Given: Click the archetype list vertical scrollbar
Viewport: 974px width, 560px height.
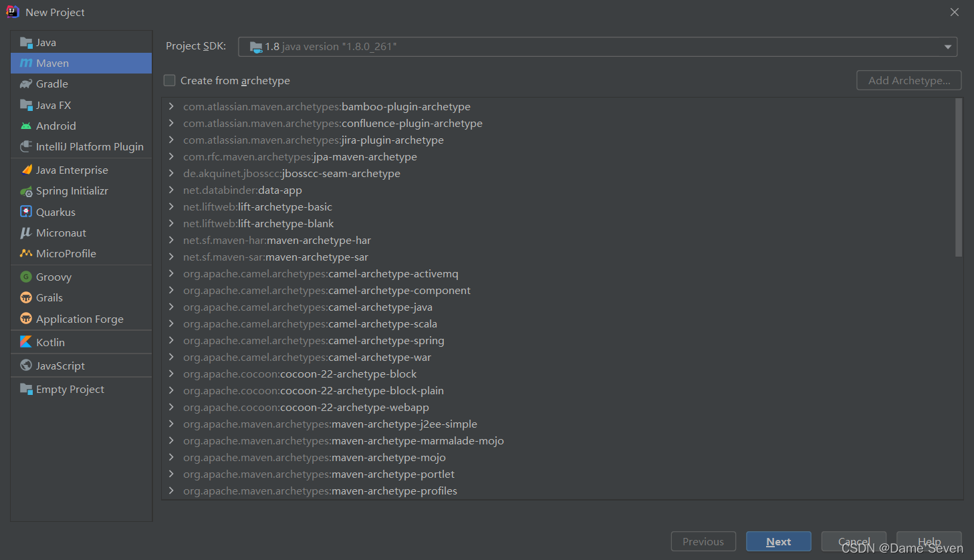Looking at the screenshot, I should (x=959, y=178).
